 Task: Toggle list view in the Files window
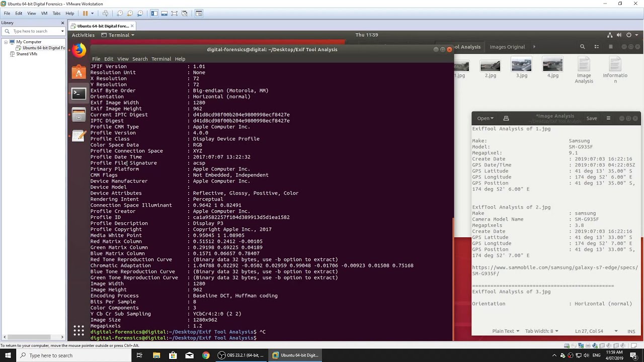tap(597, 47)
